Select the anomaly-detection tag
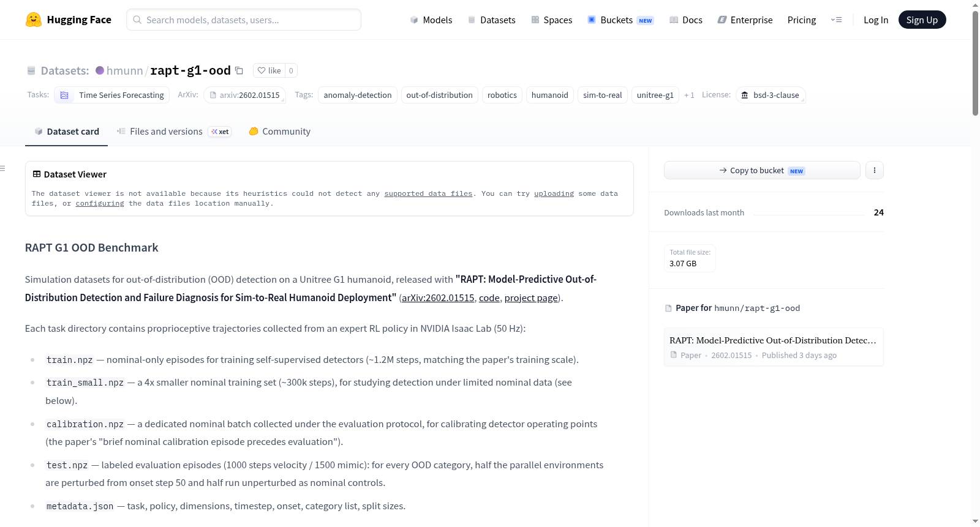Image resolution: width=980 pixels, height=527 pixels. [x=358, y=95]
